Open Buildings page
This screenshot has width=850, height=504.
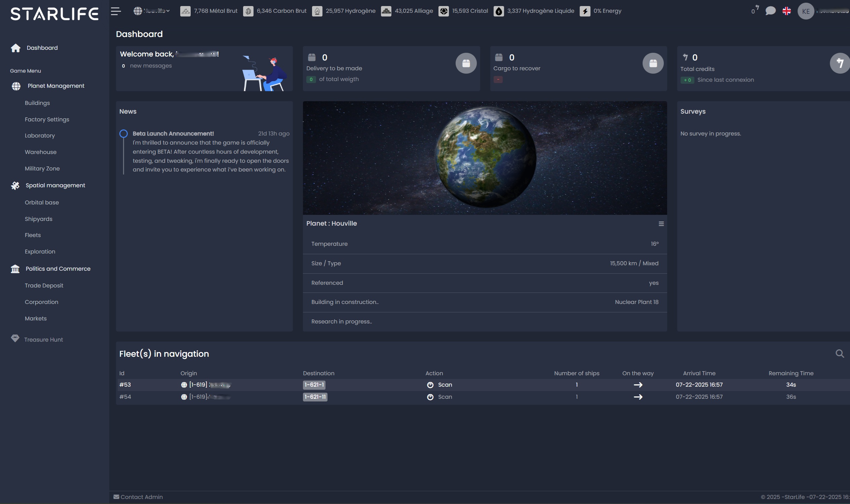[37, 103]
